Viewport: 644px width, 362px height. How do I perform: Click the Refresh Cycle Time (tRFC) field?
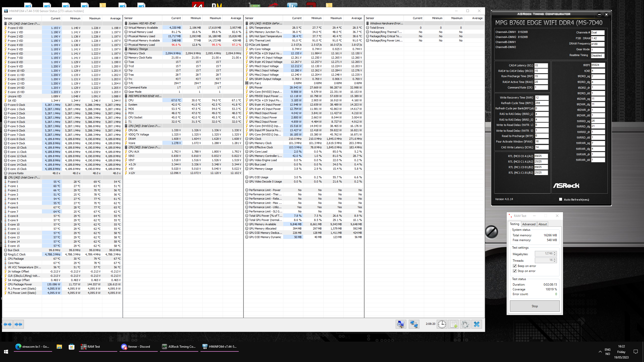click(x=542, y=103)
